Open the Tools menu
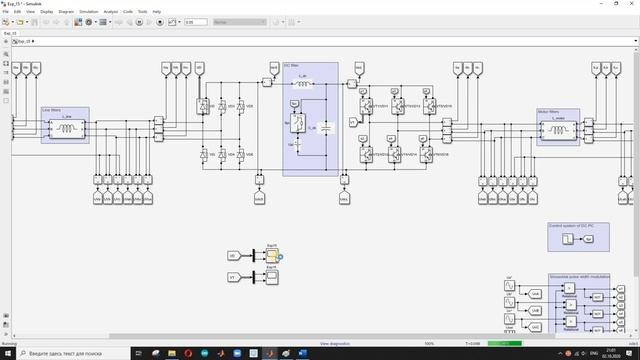The width and height of the screenshot is (640, 360). (x=142, y=12)
